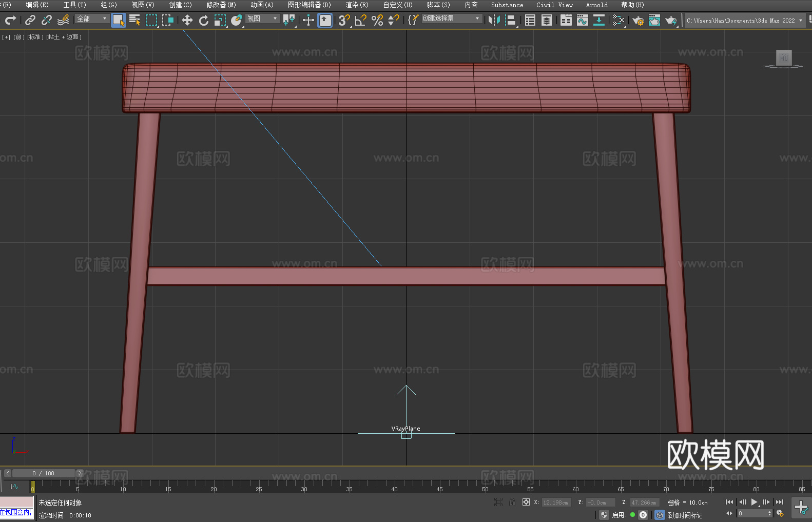Toggle the Scene Explorer icon
The height and width of the screenshot is (522, 812).
530,20
